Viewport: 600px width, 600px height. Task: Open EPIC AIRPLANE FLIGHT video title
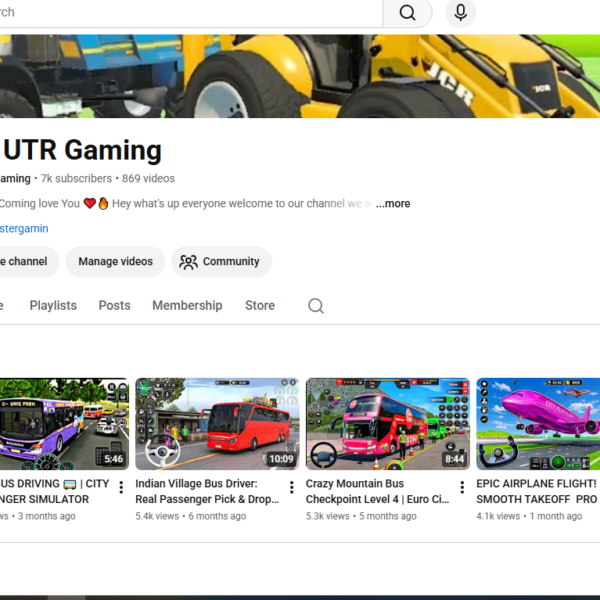pos(536,491)
